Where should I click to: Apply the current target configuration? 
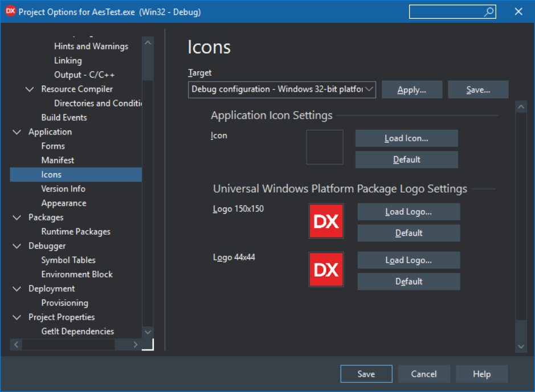pos(412,89)
